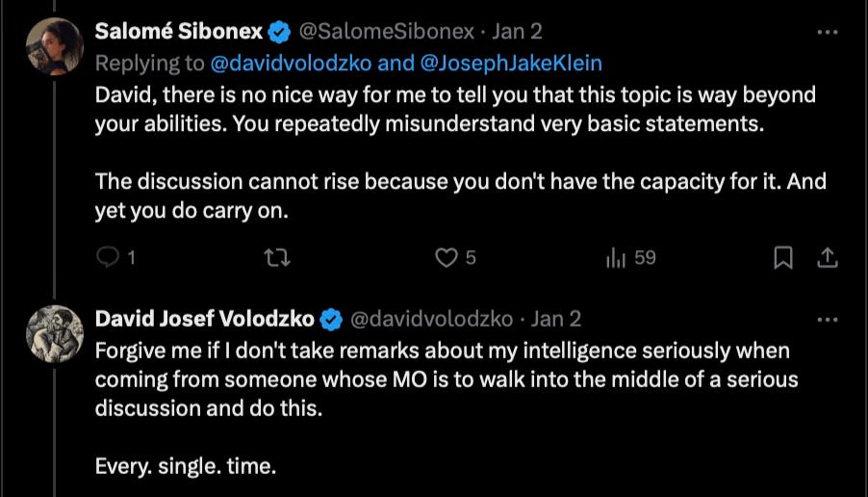This screenshot has width=868, height=497.
Task: Click the @JosephJakeKlein mention link
Action: (511, 64)
